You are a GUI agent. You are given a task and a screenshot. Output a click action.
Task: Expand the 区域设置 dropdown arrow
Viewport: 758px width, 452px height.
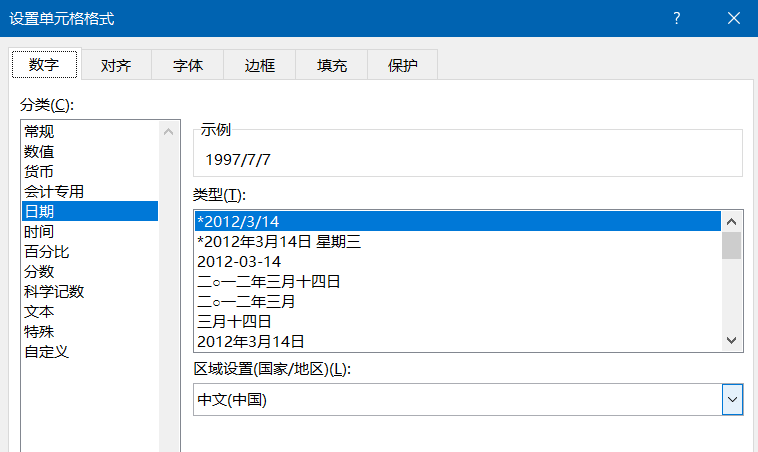click(732, 399)
